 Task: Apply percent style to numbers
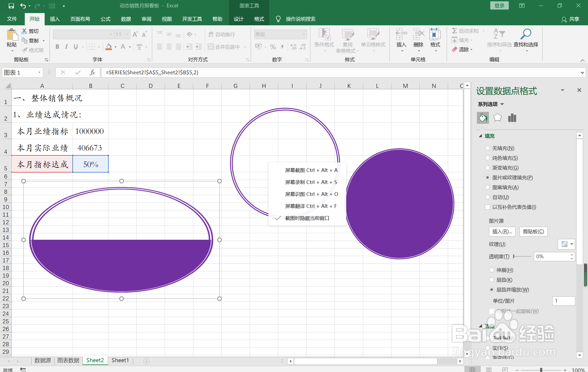coord(273,47)
